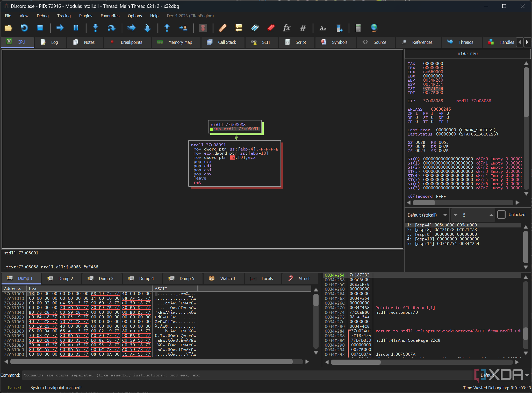The width and height of the screenshot is (532, 393).
Task: Toggle the Unlocked checkbox for call arguments
Action: click(501, 215)
